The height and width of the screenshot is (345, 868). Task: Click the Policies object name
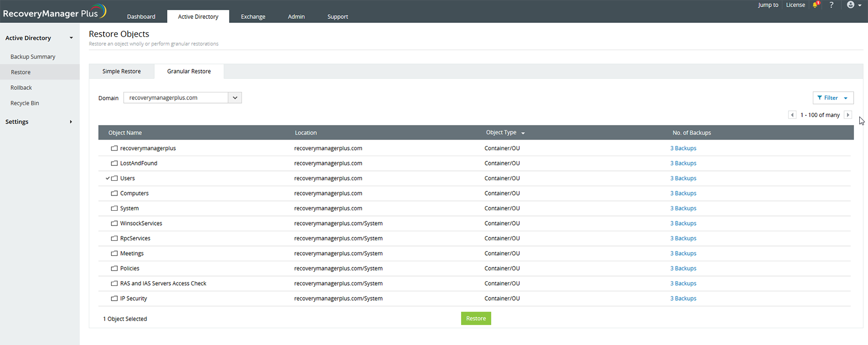tap(130, 268)
